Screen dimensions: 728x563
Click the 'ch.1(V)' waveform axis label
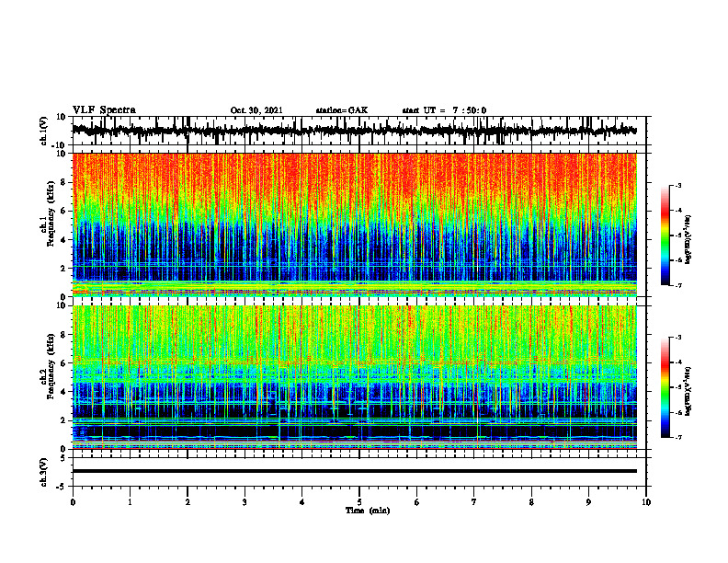tap(44, 130)
